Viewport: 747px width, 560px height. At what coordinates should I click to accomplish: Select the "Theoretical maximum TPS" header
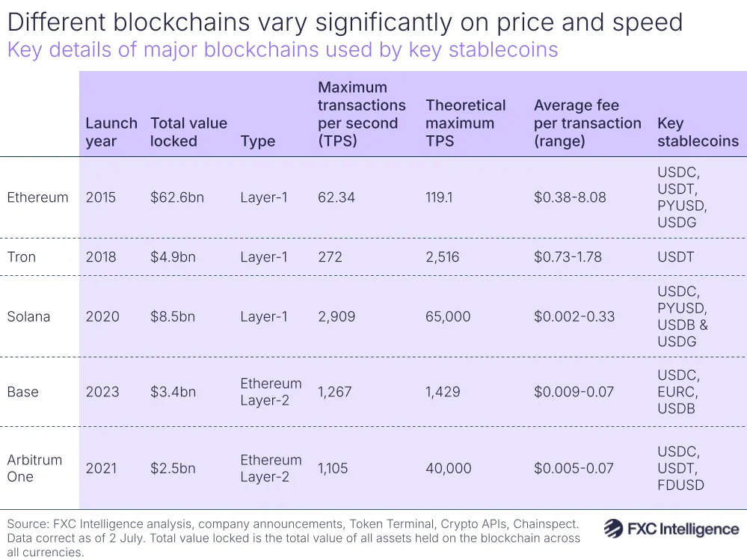click(466, 123)
